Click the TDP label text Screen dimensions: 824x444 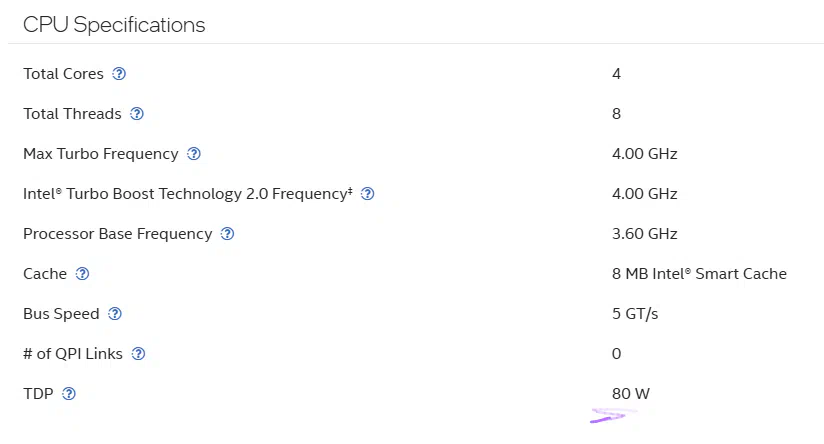(x=38, y=394)
